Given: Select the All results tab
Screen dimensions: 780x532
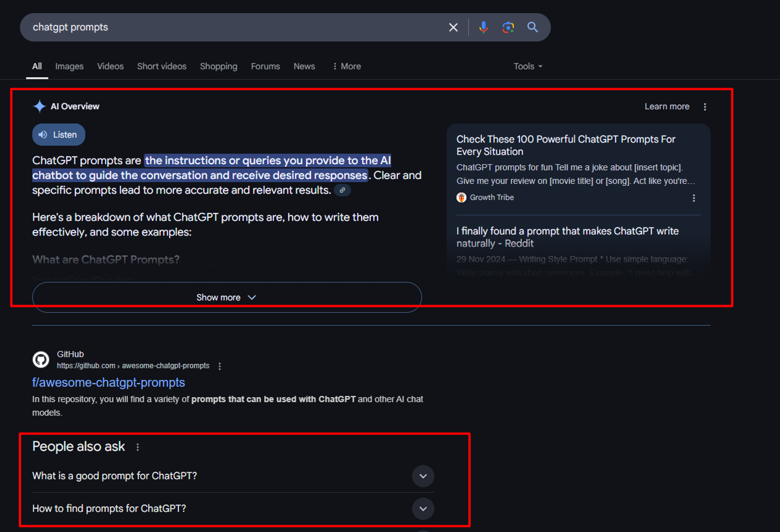Looking at the screenshot, I should point(37,66).
